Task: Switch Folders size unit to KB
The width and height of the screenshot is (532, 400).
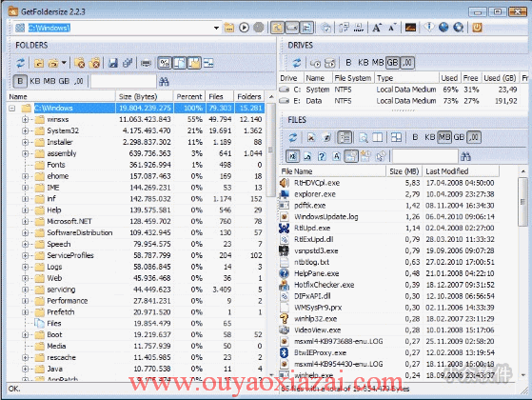Action: click(x=35, y=81)
